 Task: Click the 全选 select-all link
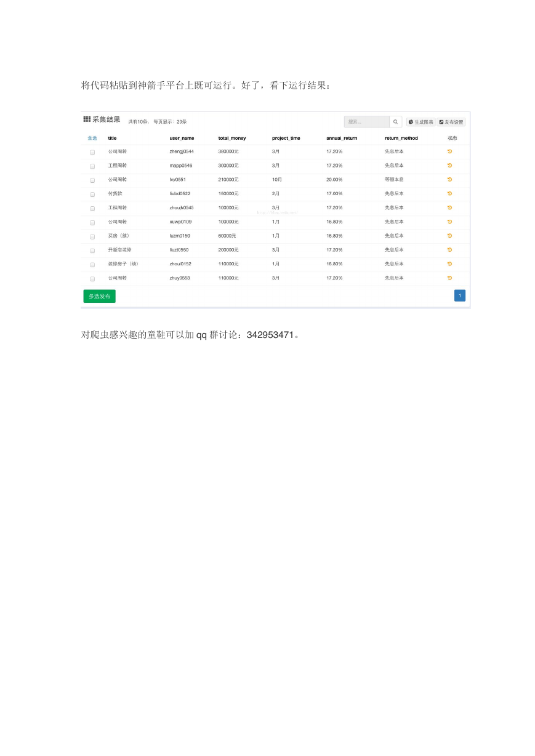92,138
